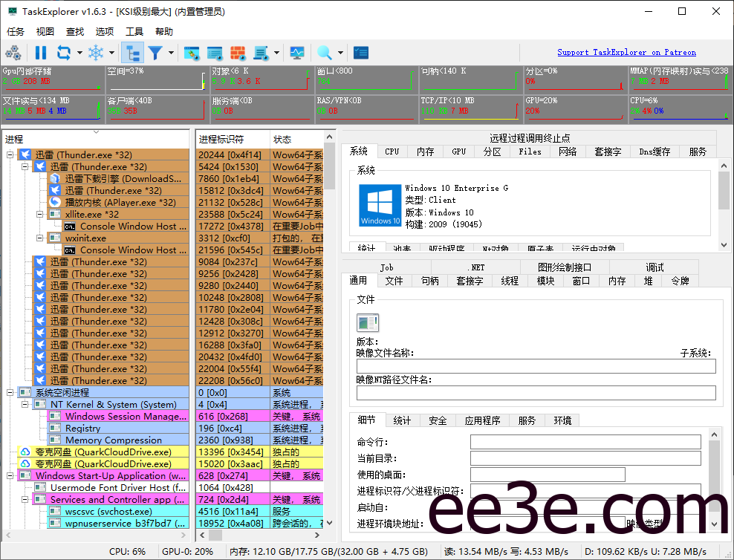The height and width of the screenshot is (560, 734).
Task: Open the Support TaskExplorer on Patreon link
Action: 626,52
